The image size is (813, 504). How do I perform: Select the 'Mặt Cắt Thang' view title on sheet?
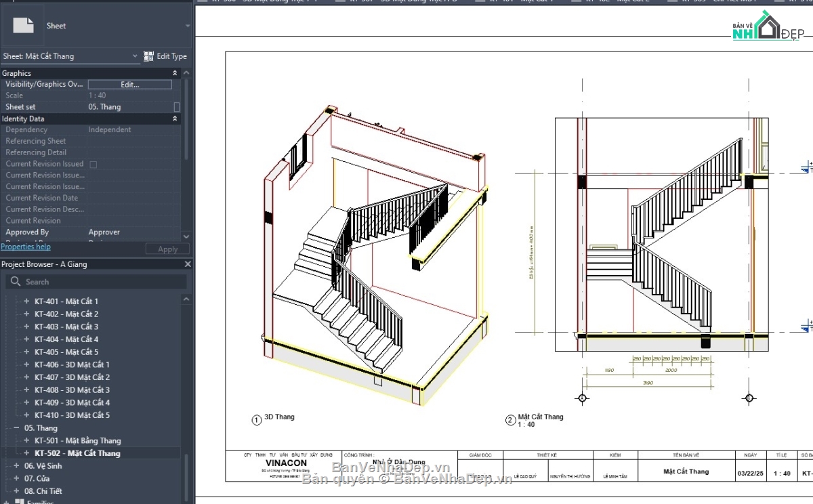coord(541,417)
